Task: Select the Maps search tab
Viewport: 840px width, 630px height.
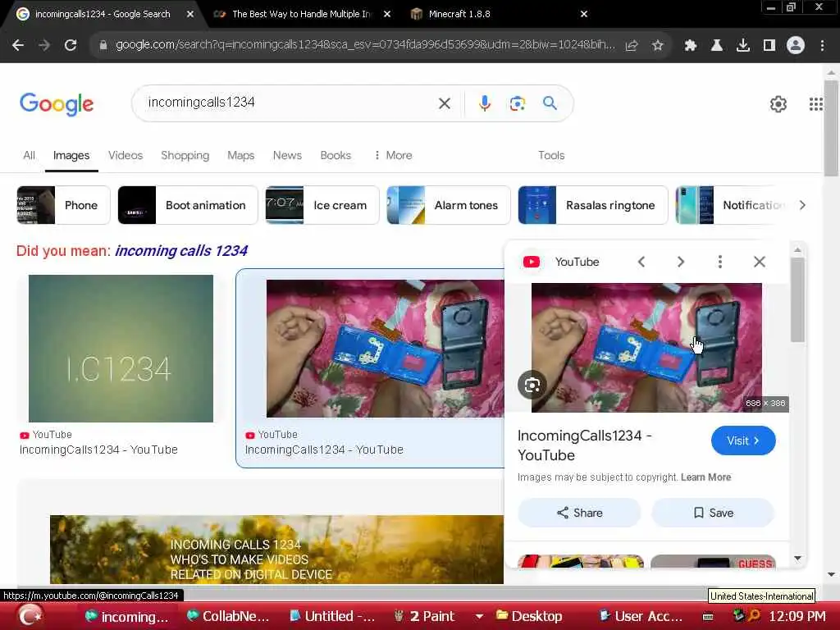Action: click(240, 155)
